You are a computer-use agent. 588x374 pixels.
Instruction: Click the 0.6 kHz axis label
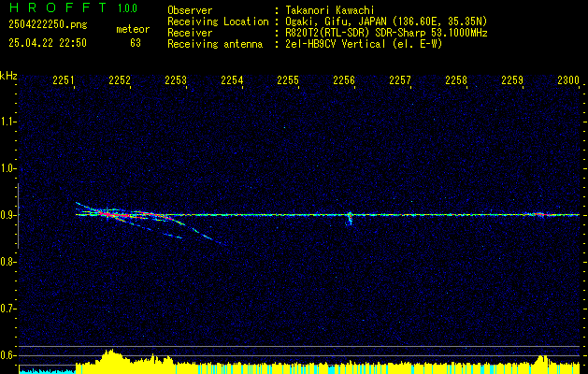(x=7, y=355)
